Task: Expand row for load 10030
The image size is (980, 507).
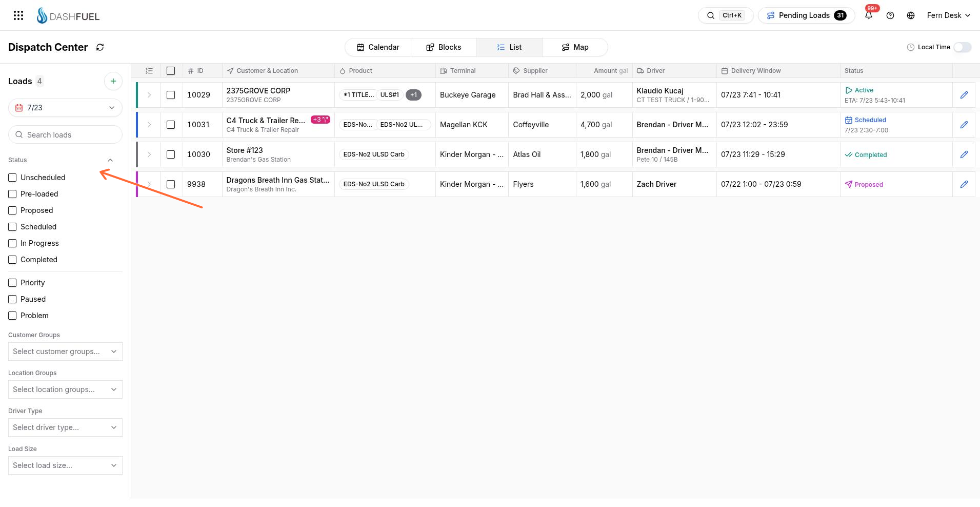Action: 149,154
